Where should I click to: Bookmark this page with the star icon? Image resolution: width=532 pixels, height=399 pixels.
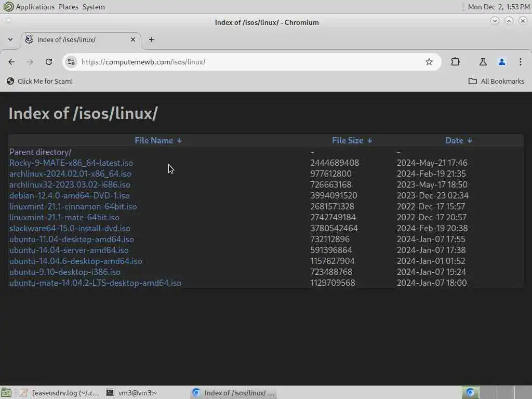(x=429, y=62)
